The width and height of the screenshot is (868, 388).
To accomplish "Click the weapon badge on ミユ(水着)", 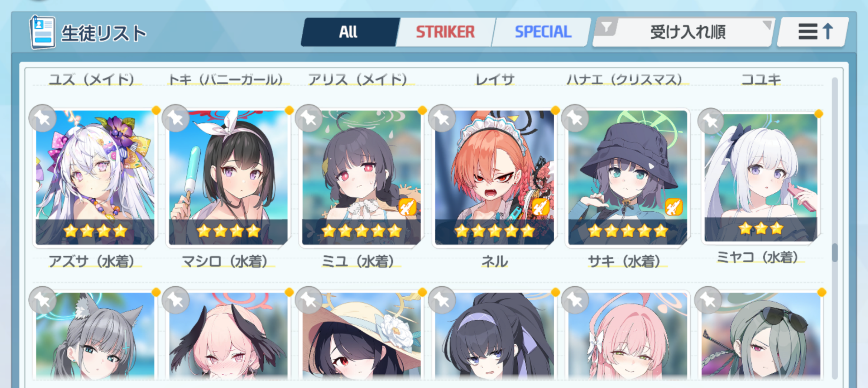I will pos(407,207).
